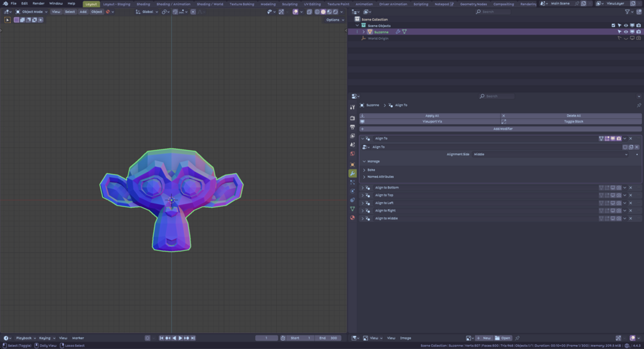Jump to the timeline end frame
Image resolution: width=644 pixels, height=349 pixels.
193,338
